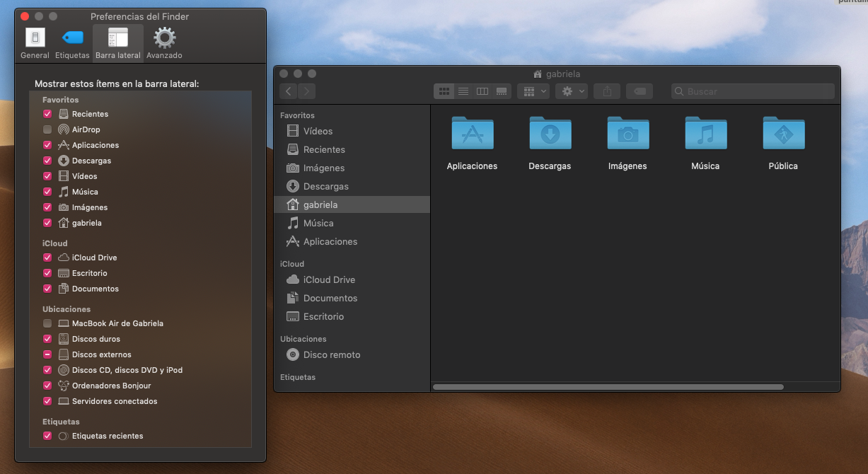The image size is (868, 474).
Task: Go back with the Finder back arrow
Action: click(289, 91)
